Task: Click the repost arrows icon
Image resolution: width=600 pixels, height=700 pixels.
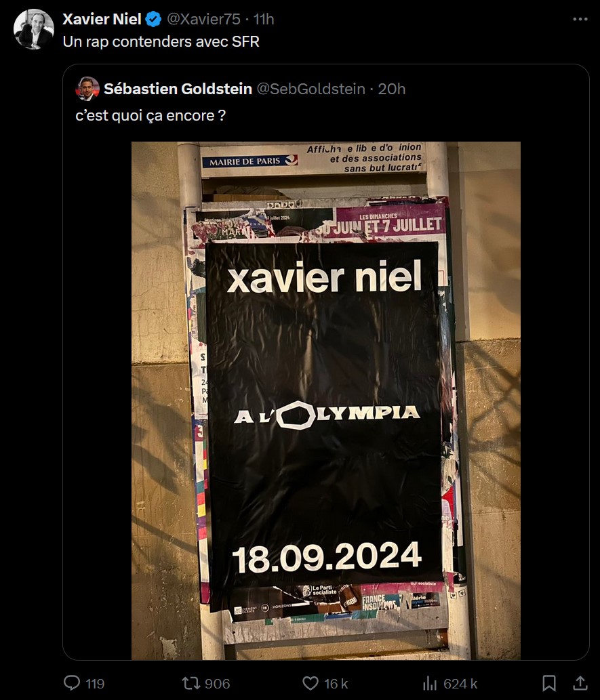Action: click(x=191, y=683)
